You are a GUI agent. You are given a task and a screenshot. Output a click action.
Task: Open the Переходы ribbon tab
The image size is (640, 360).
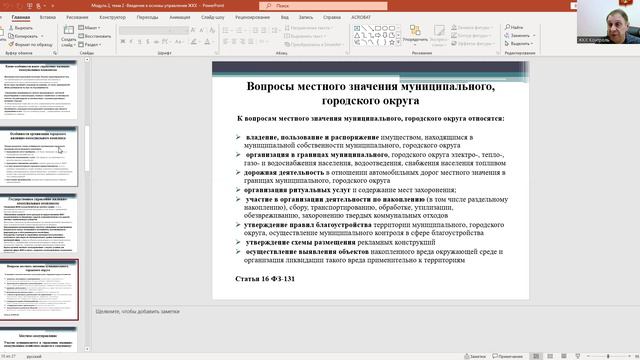pos(147,18)
